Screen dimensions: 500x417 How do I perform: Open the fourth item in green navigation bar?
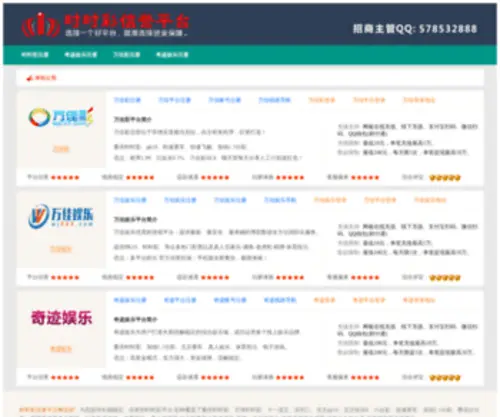[x=172, y=55]
